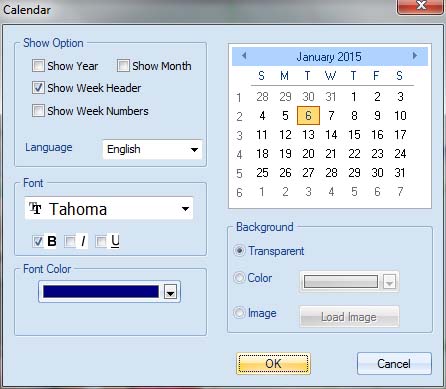The height and width of the screenshot is (389, 446).
Task: Enable the Show Year checkbox
Action: pos(38,66)
